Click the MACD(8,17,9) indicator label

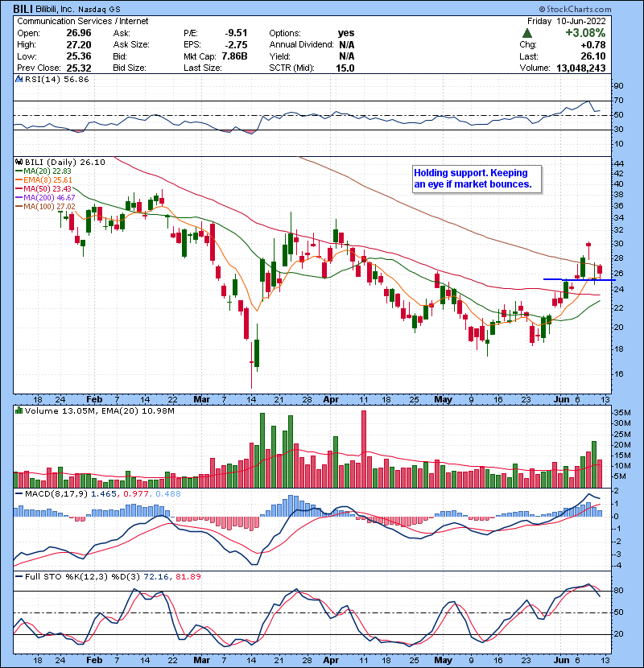(56, 494)
